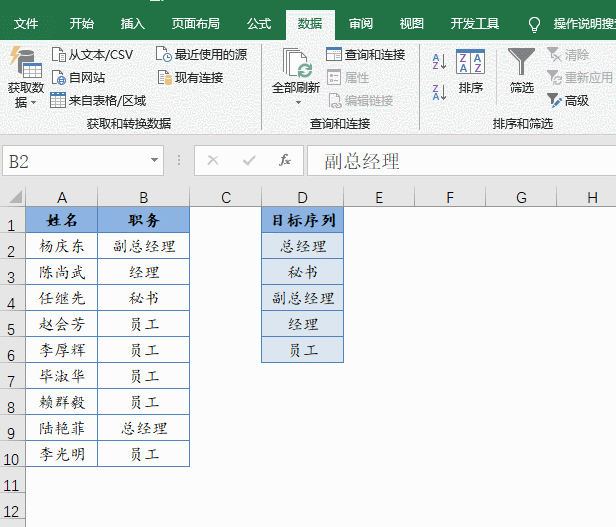Toggle the Filter (筛选) funnel
Image resolution: width=616 pixels, height=527 pixels.
point(521,71)
